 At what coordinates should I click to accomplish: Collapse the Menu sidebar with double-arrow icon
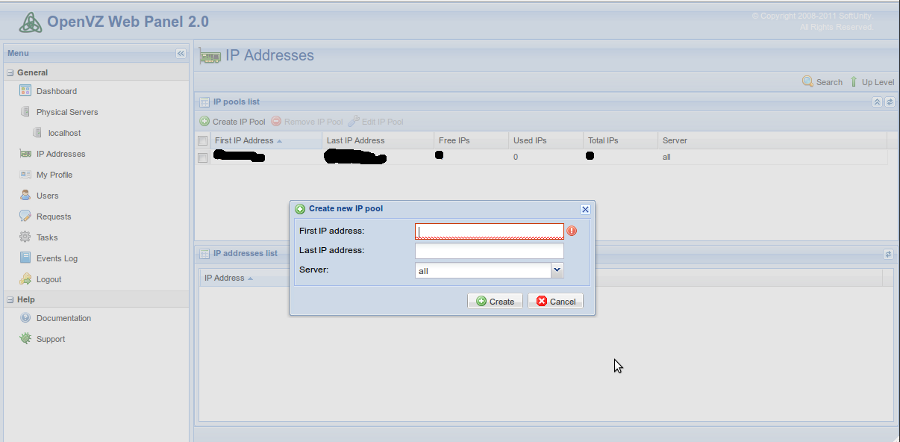click(x=181, y=53)
